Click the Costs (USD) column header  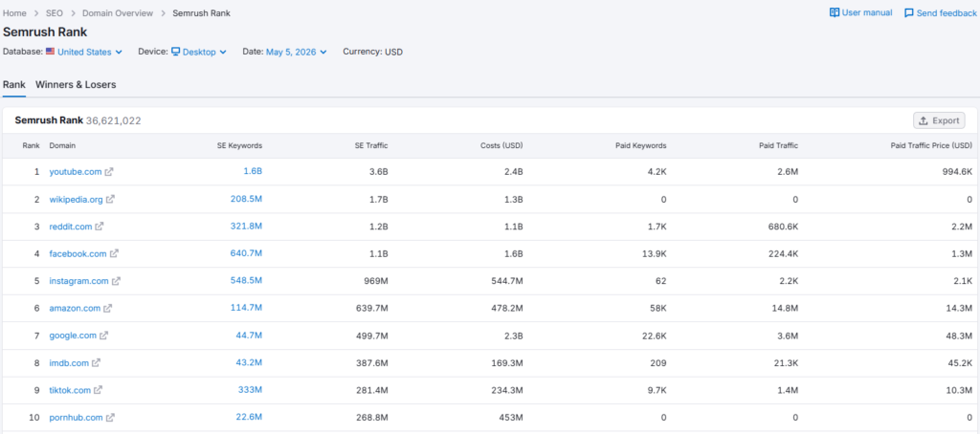[x=502, y=145]
